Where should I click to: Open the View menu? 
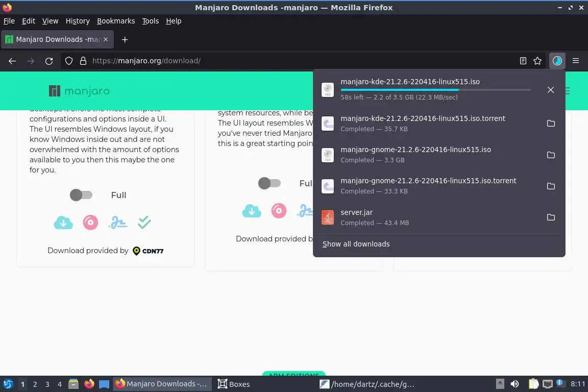[50, 21]
